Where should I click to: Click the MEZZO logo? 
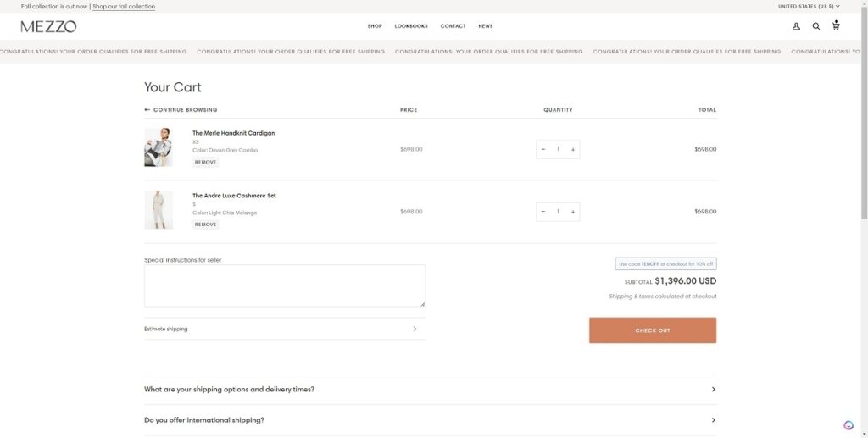click(x=48, y=26)
